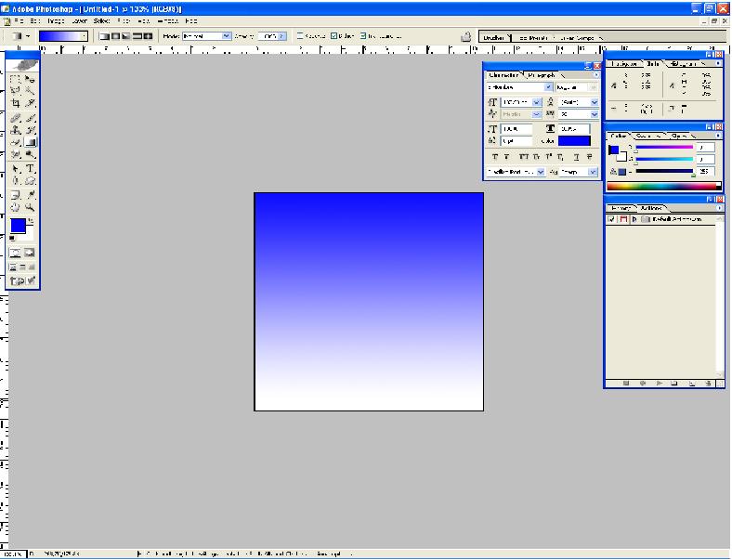Click the color spectrum ramp in Color panel
This screenshot has width=732, height=560.
(664, 186)
